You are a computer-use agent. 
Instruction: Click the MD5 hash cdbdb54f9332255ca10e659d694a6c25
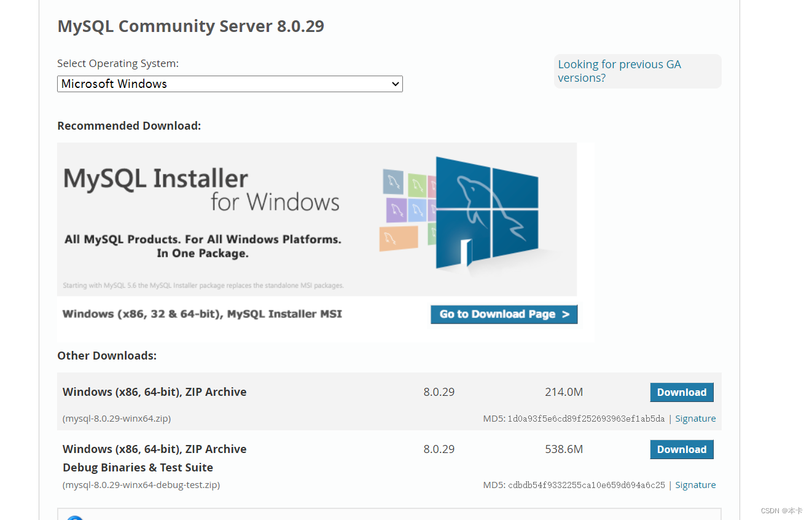tap(586, 485)
